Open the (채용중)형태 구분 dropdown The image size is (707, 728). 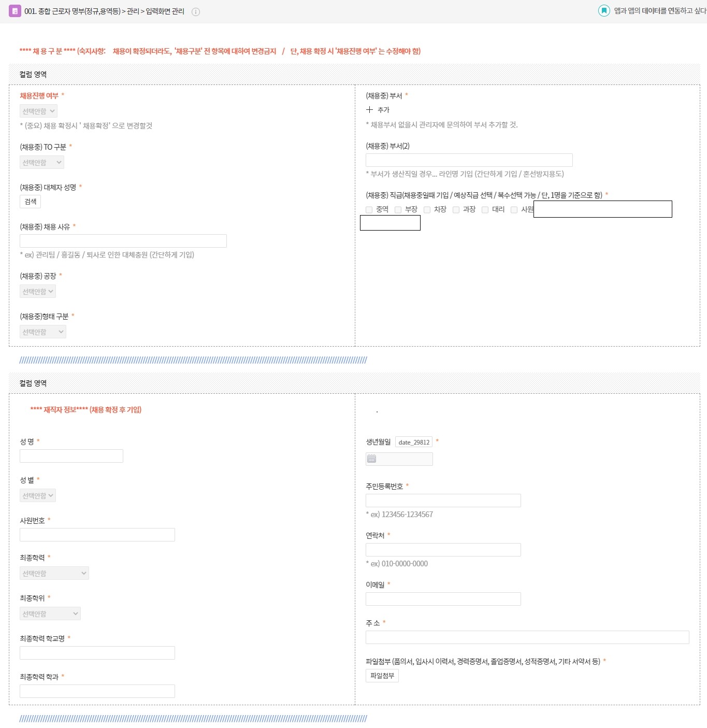click(43, 332)
